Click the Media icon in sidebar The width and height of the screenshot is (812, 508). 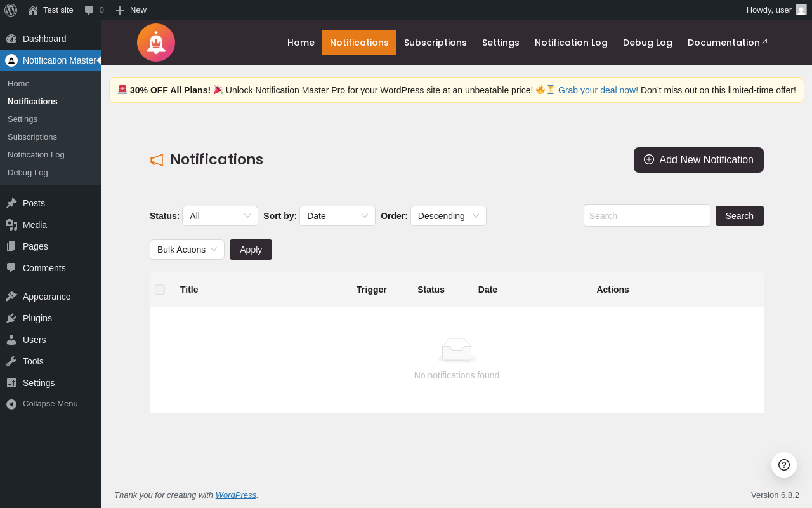(11, 225)
